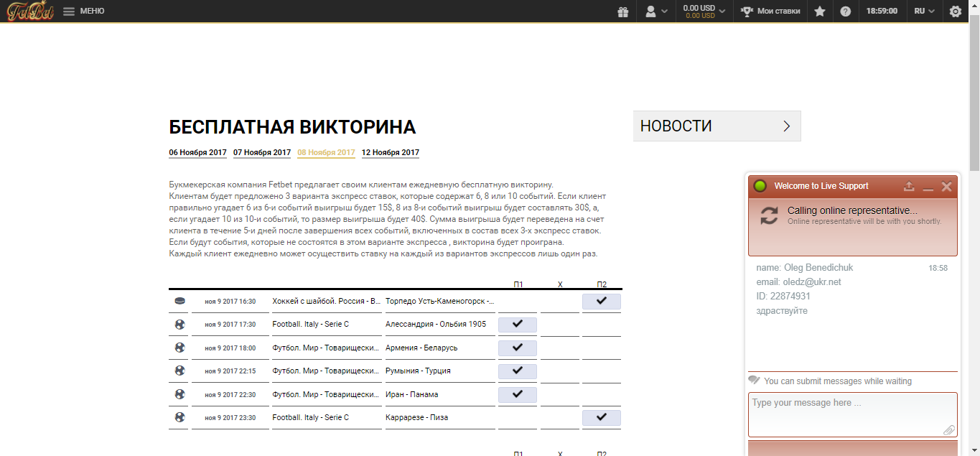Click the chat message input field
Viewport: 980px width, 456px height.
[x=852, y=414]
